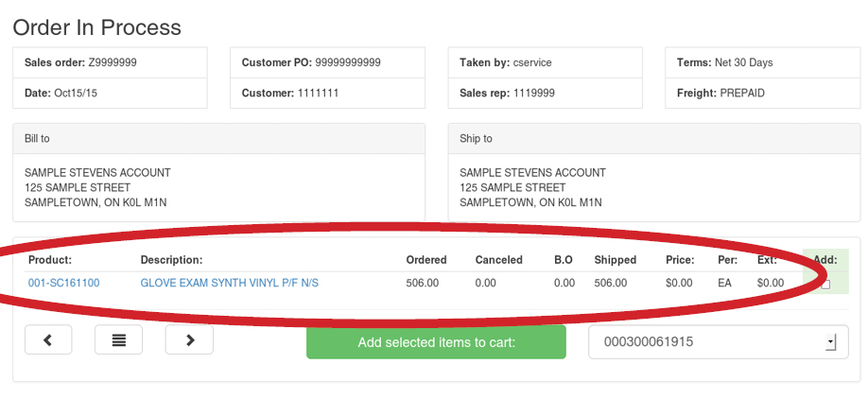This screenshot has height=399, width=868.
Task: Select the Taken by cservice cell
Action: (x=545, y=63)
